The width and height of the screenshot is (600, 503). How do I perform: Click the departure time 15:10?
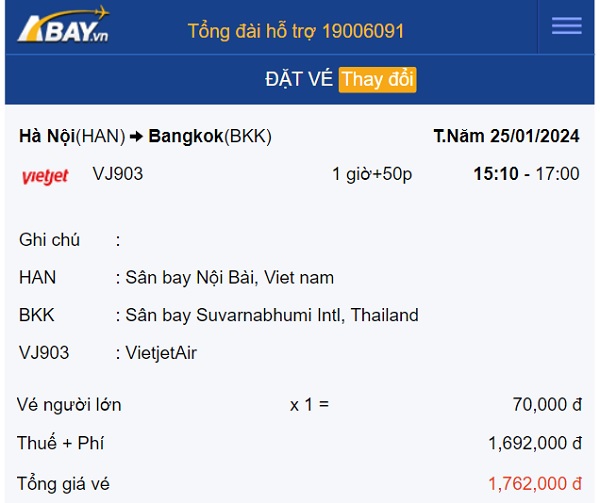496,174
